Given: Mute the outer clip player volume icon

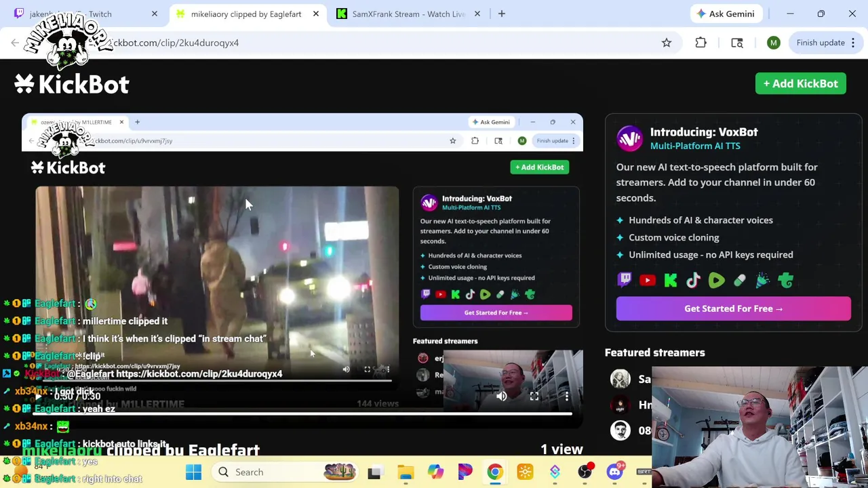Looking at the screenshot, I should [501, 396].
